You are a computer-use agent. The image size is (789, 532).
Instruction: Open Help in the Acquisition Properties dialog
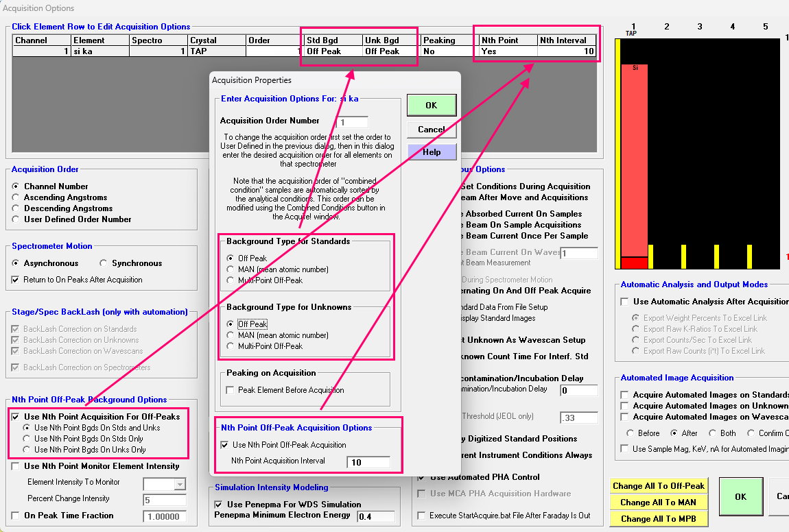point(431,152)
